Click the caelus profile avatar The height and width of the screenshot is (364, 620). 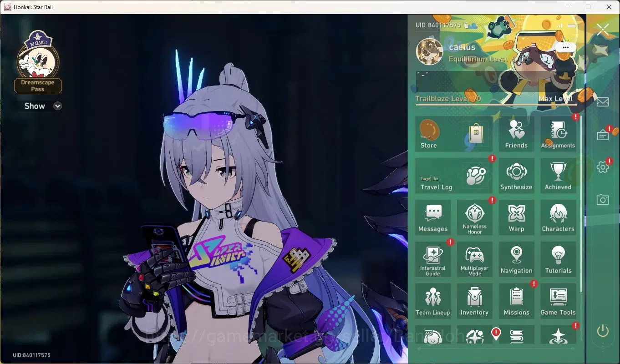pyautogui.click(x=430, y=51)
